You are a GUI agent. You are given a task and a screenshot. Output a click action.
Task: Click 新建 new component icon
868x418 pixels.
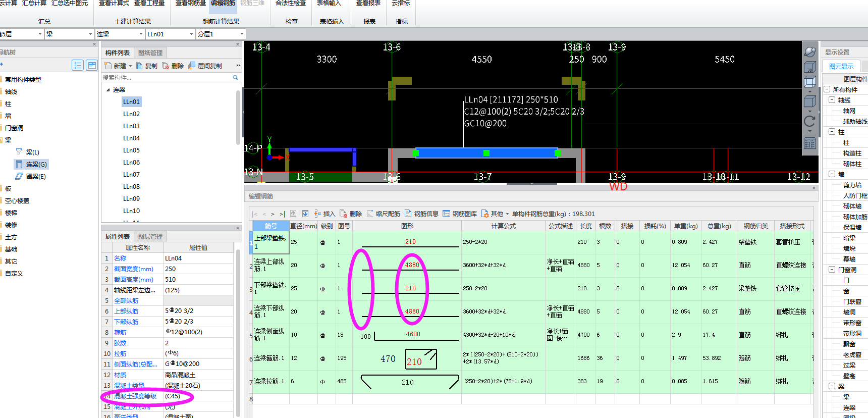pyautogui.click(x=108, y=66)
